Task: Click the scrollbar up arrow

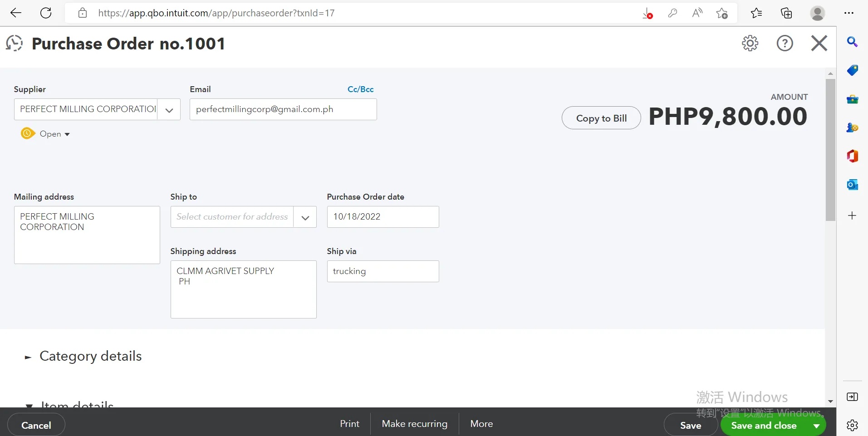Action: point(830,73)
